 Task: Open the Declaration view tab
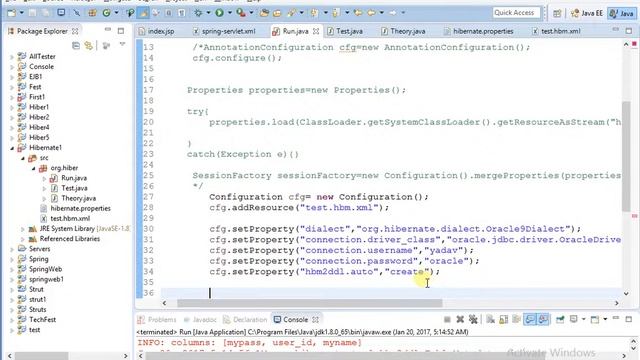(x=245, y=320)
